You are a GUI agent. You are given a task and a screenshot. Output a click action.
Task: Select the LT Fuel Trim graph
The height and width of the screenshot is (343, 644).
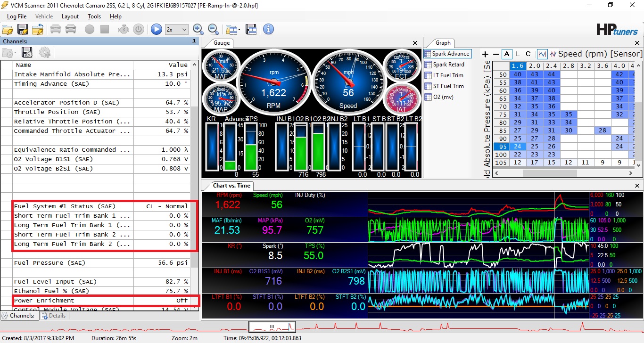(447, 75)
